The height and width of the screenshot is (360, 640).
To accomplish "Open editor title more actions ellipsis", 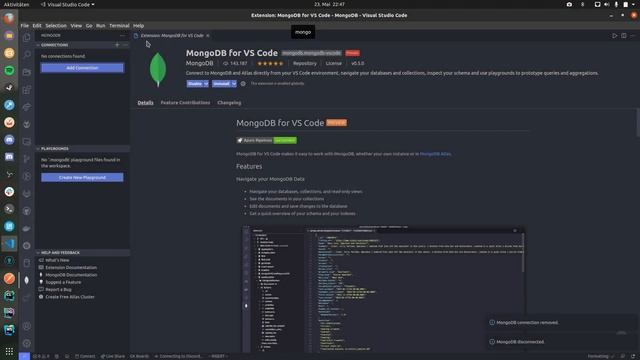I will (633, 36).
